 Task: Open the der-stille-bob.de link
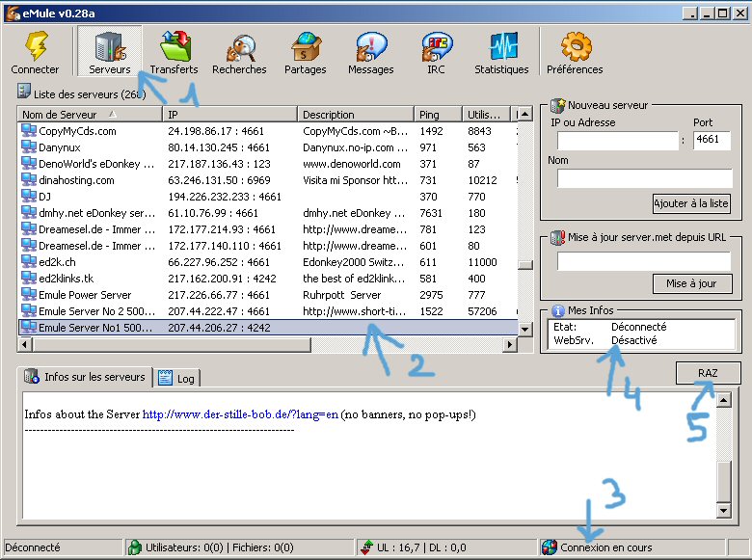[240, 414]
